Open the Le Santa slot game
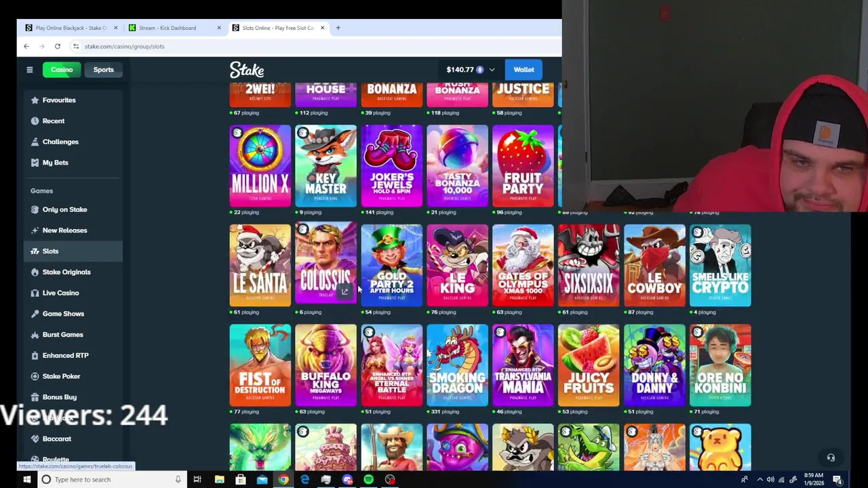The image size is (868, 488). (260, 266)
